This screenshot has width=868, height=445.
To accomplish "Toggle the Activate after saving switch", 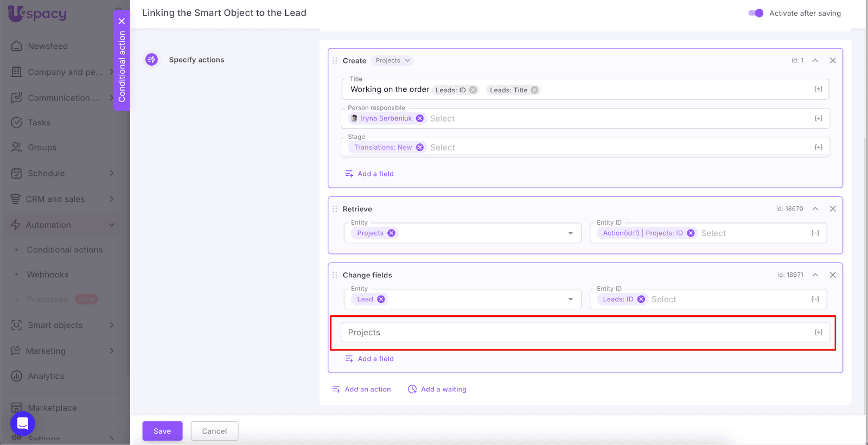I will [x=756, y=13].
